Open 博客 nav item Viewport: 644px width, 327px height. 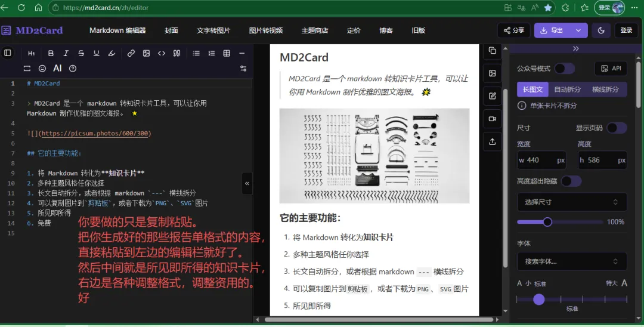click(x=386, y=30)
